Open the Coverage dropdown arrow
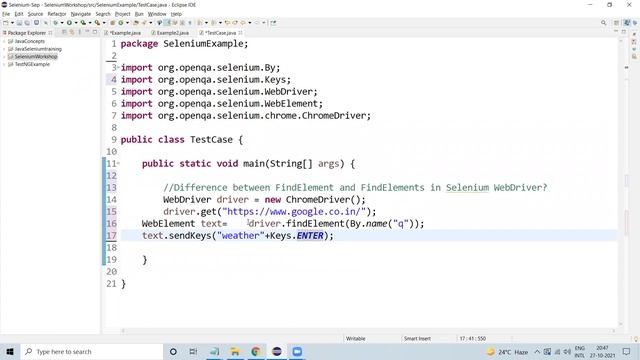This screenshot has width=640, height=360. click(x=90, y=23)
